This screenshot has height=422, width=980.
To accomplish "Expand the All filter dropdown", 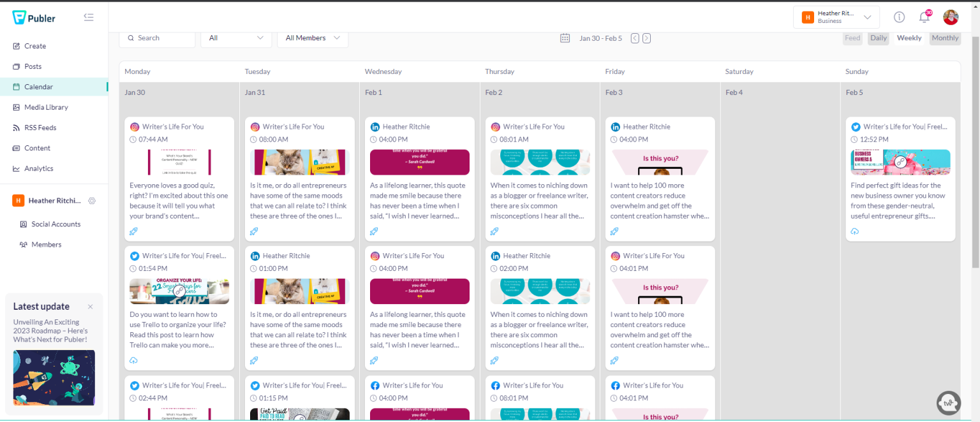I will tap(236, 38).
